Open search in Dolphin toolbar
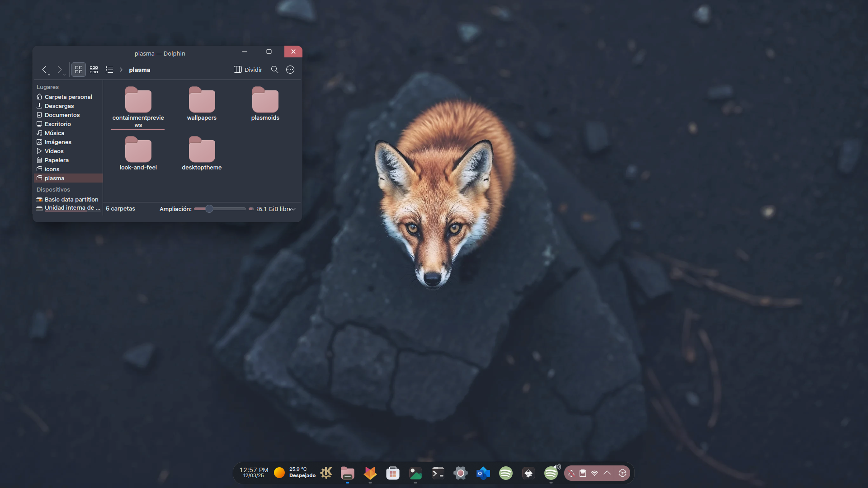This screenshot has width=868, height=488. pyautogui.click(x=274, y=70)
